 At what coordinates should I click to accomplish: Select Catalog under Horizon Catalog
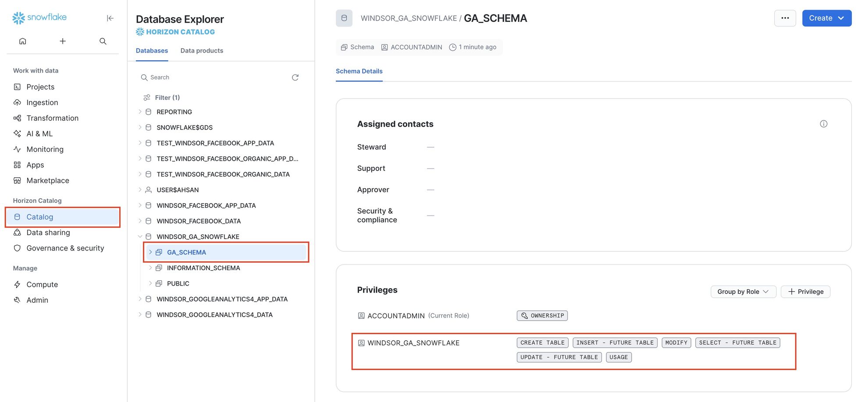pos(63,217)
